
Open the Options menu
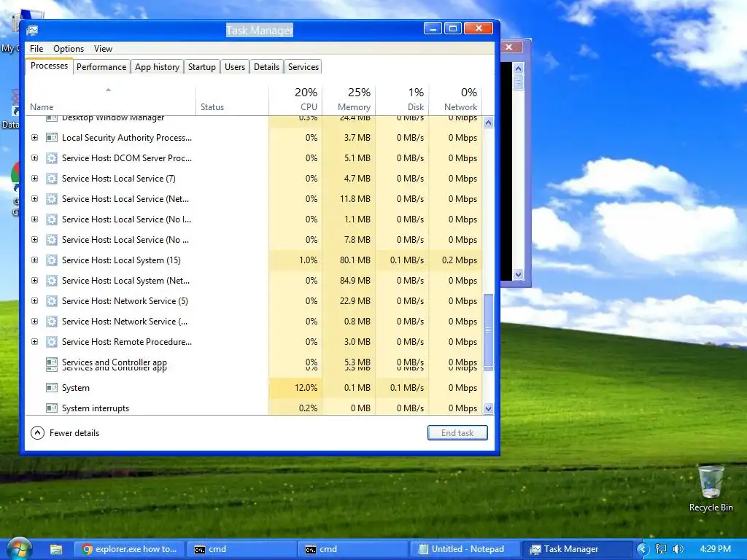69,49
